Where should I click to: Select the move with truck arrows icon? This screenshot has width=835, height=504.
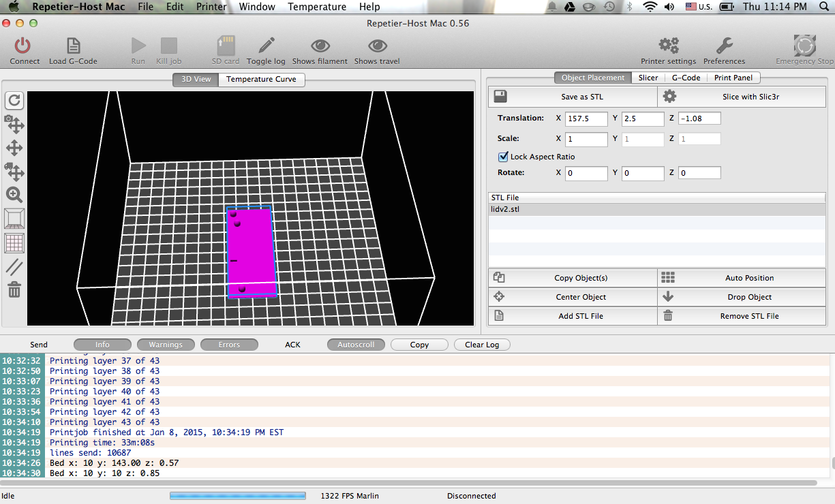14,171
